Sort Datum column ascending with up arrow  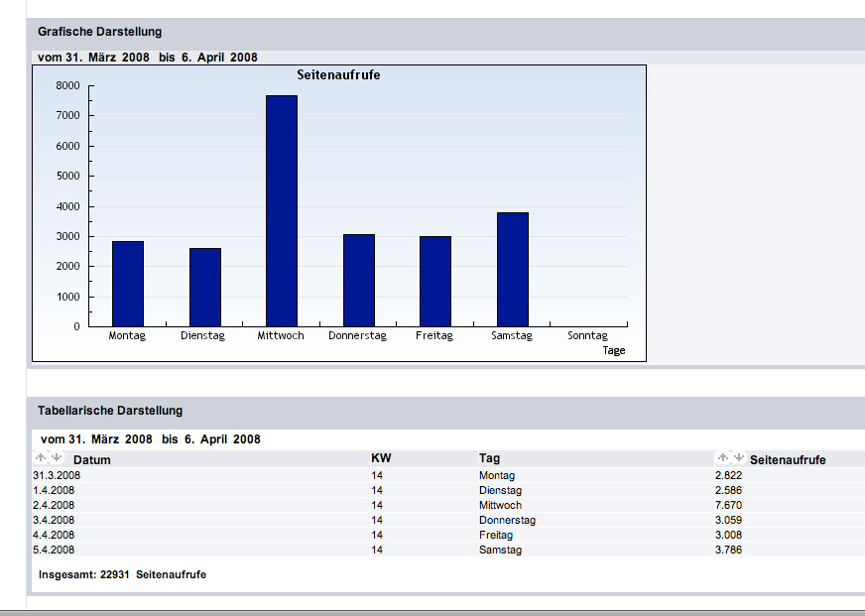[41, 458]
